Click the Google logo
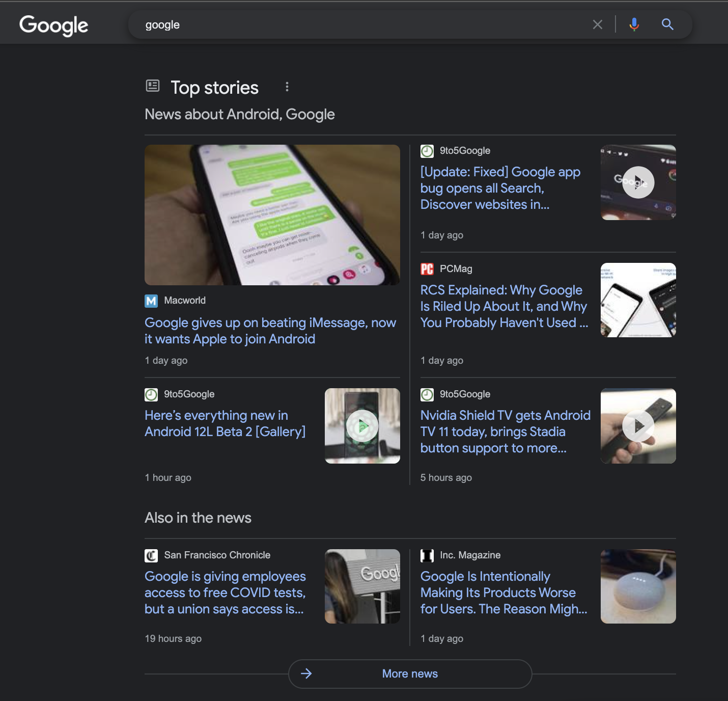 53,25
